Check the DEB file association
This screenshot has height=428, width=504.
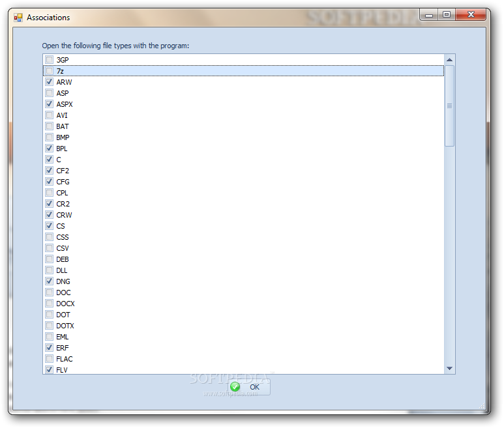point(49,259)
